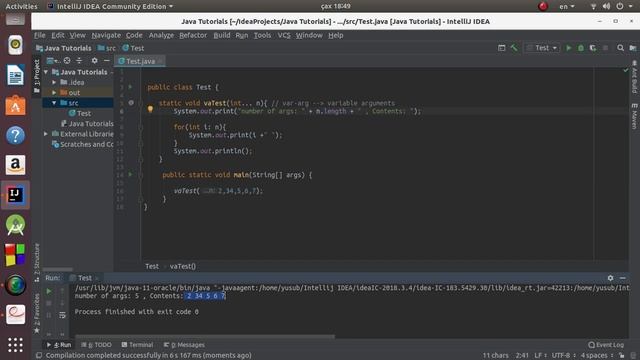Screen dimensions: 640x360
Task: Show applications grid in the dock
Action: point(16,345)
